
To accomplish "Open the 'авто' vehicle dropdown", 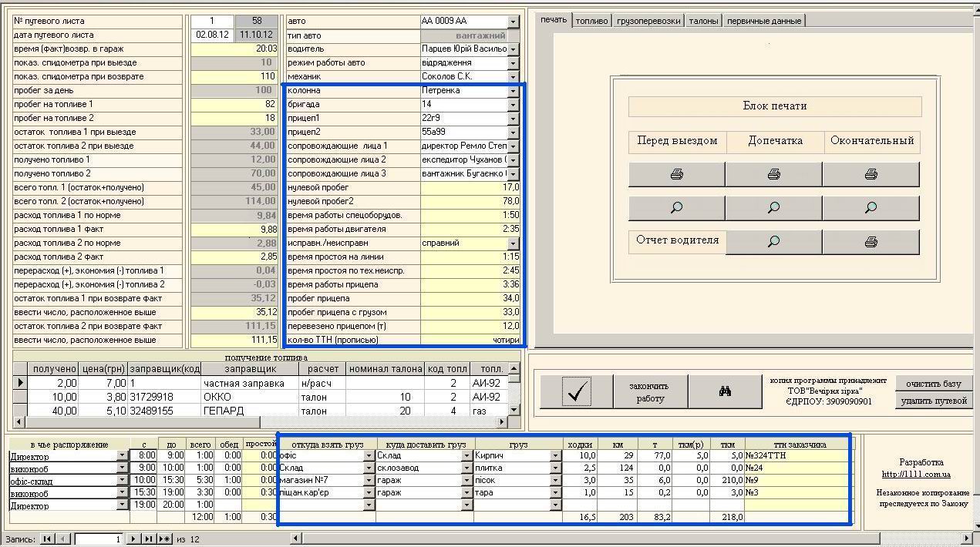I will coord(514,22).
